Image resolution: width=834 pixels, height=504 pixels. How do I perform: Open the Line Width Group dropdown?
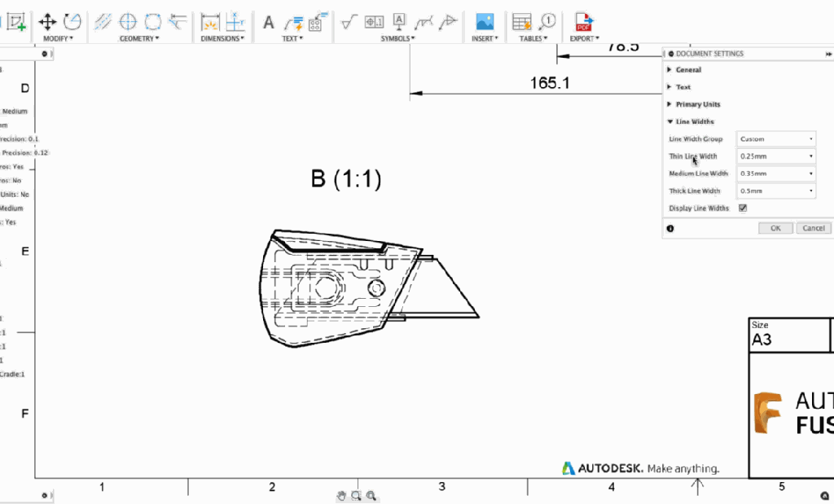(x=775, y=139)
